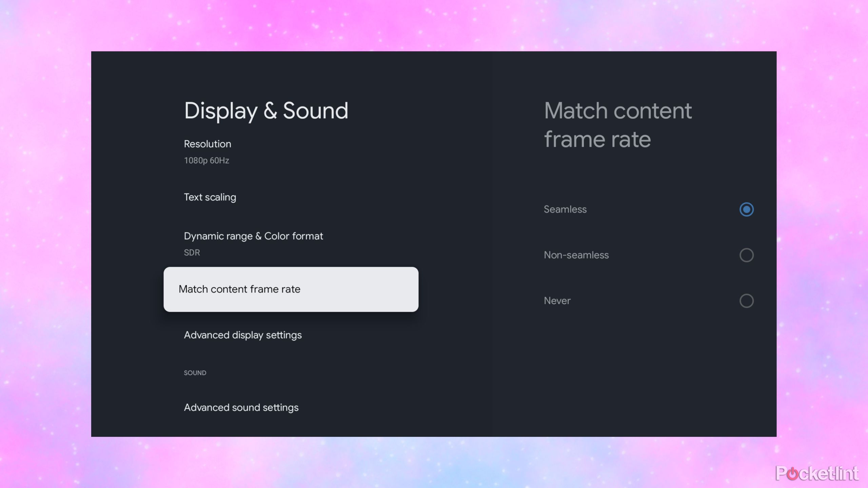The height and width of the screenshot is (488, 868).
Task: Open Advanced display settings
Action: point(291,335)
